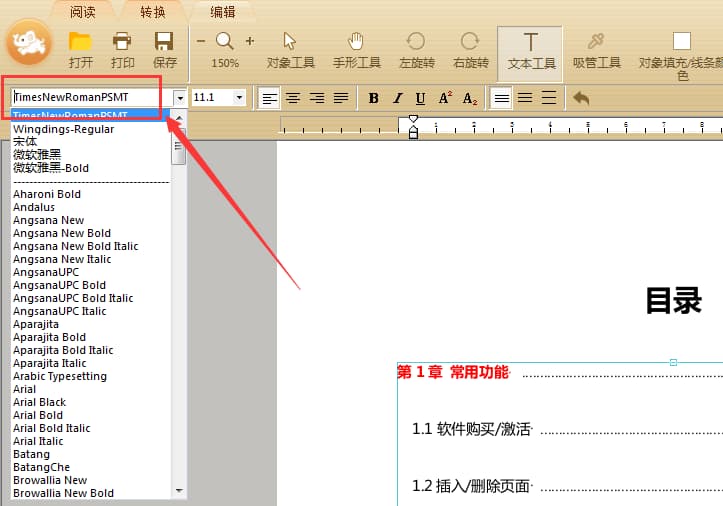Pick the 吸管工具 eyedropper tool

596,42
